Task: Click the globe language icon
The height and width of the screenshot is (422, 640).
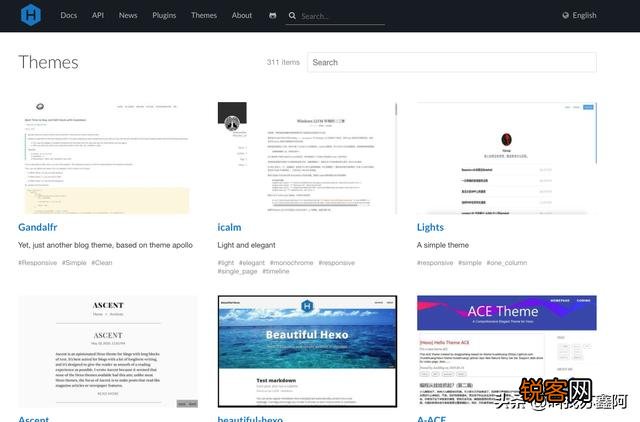Action: tap(565, 16)
